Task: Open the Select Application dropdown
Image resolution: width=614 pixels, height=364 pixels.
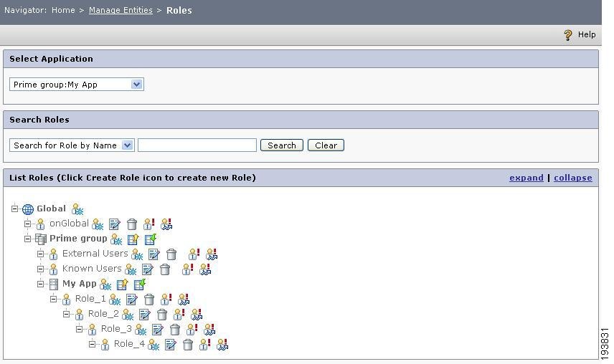Action: [77, 85]
